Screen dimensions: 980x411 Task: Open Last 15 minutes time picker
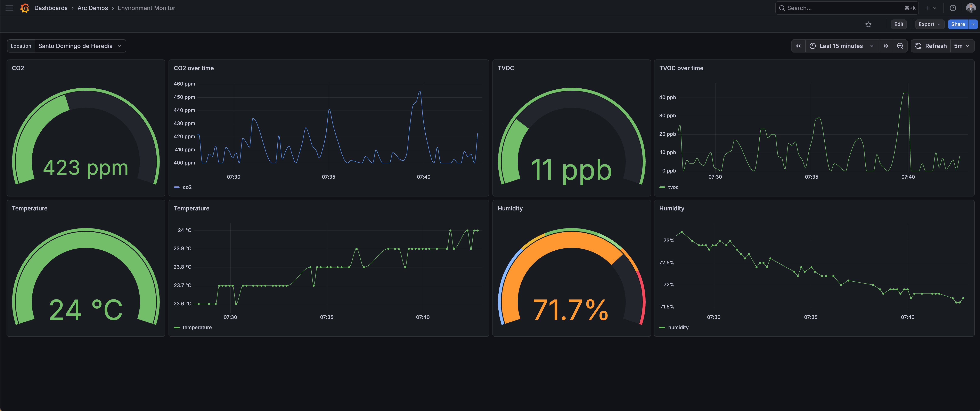coord(841,46)
